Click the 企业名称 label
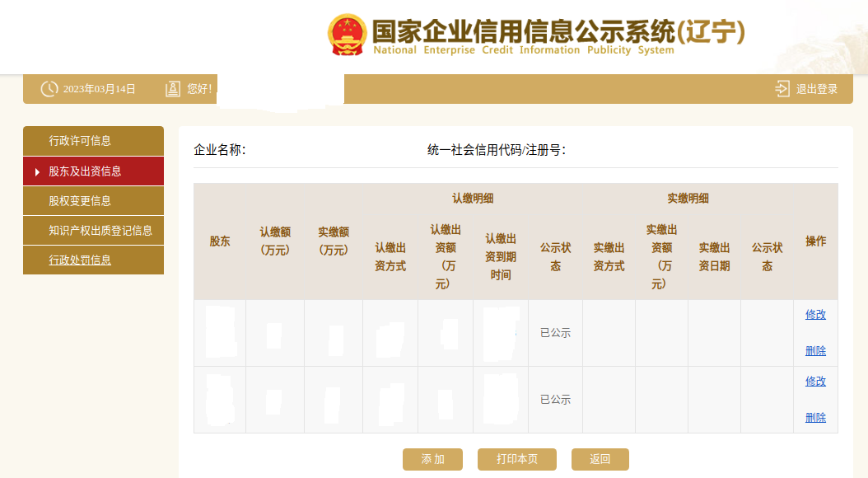This screenshot has height=478, width=868. [220, 150]
